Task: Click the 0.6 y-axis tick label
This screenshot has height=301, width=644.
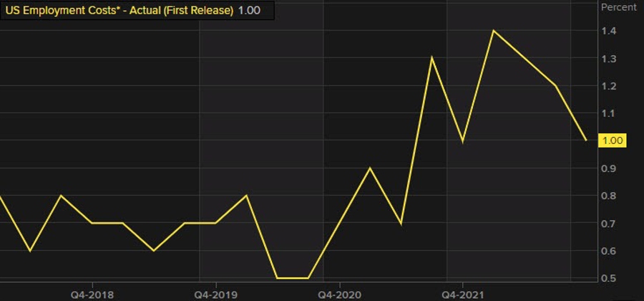Action: click(609, 251)
